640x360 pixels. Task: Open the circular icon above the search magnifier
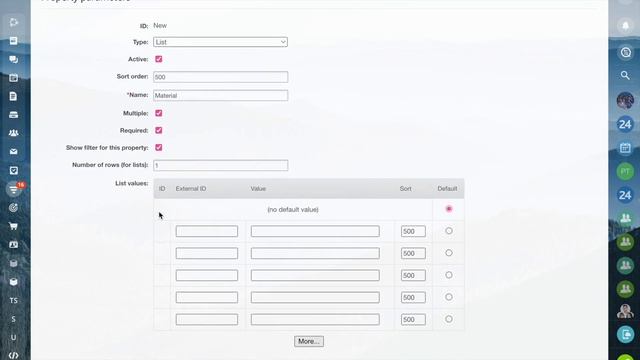point(625,52)
